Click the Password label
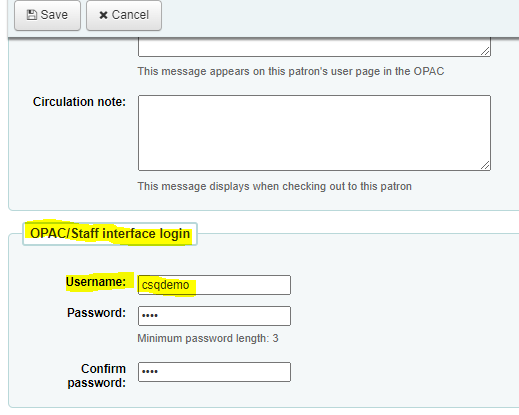The width and height of the screenshot is (519, 415). (x=96, y=313)
